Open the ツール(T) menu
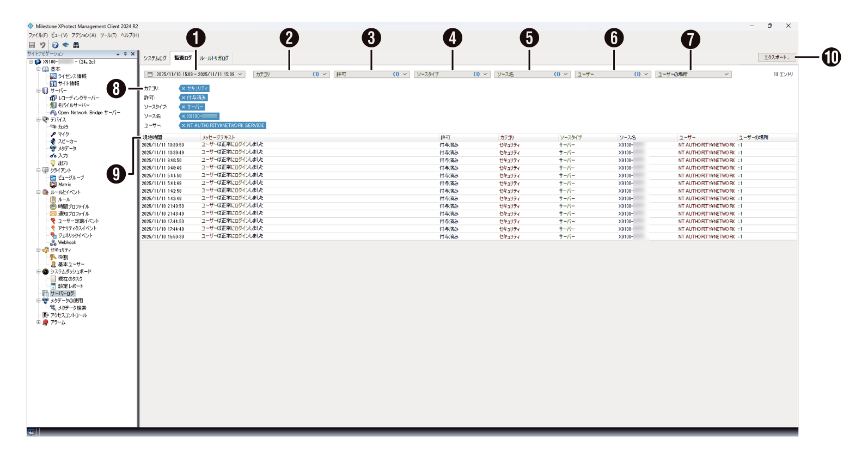The height and width of the screenshot is (458, 868). [x=108, y=35]
